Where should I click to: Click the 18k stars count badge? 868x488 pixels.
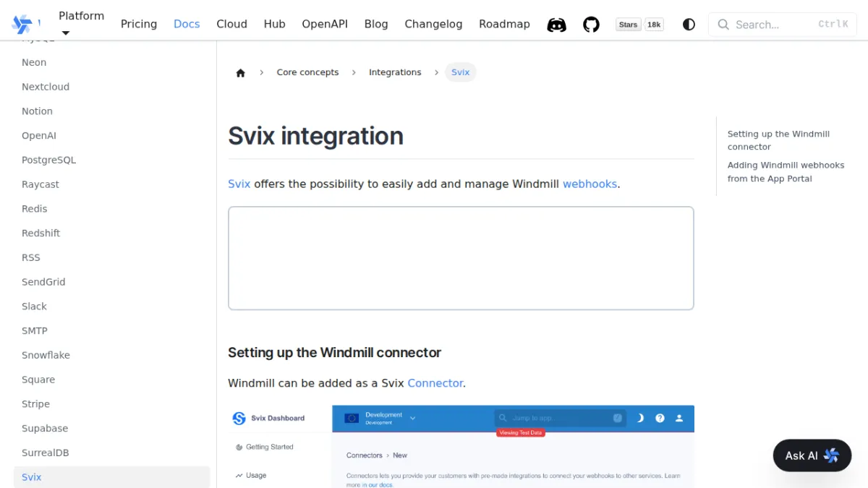[654, 25]
